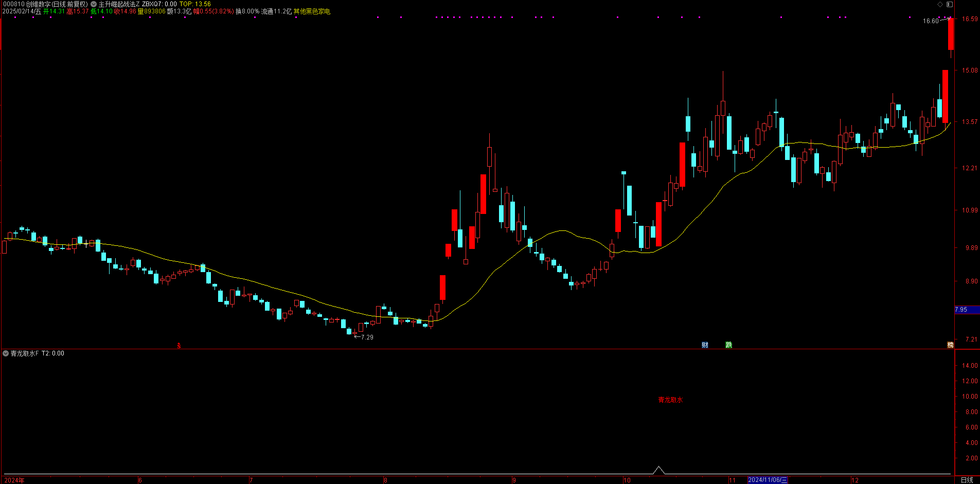
Task: Click the 收14.96 closing price value
Action: pyautogui.click(x=125, y=11)
